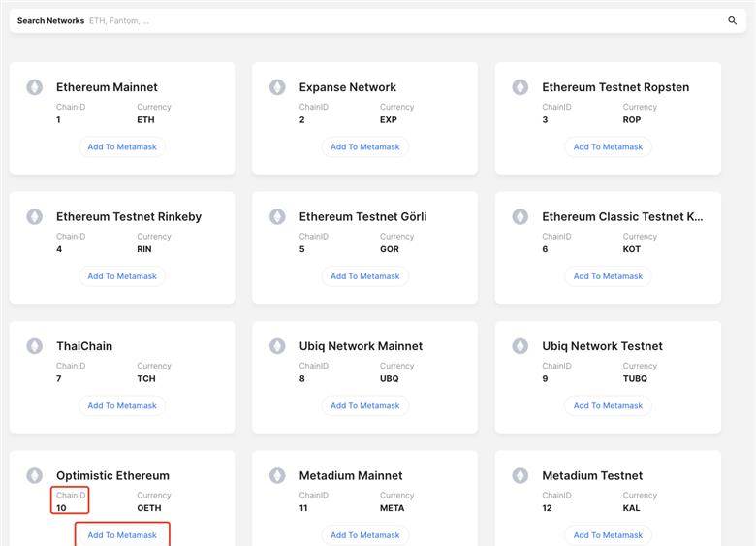Select the Ethereum Testnet Rinkeby title
Viewport: 756px width, 546px height.
[129, 216]
